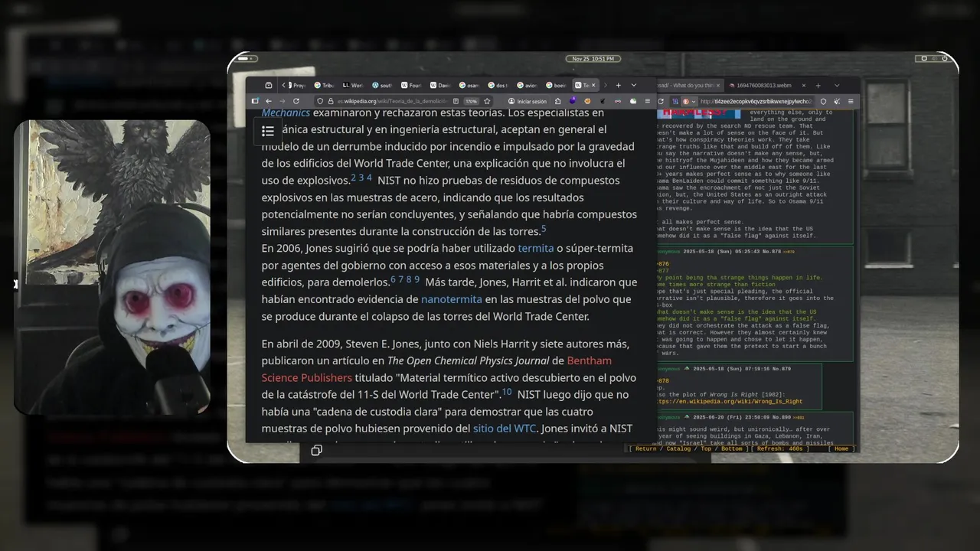The height and width of the screenshot is (551, 980).
Task: Click the onion URL address field
Action: pos(756,101)
